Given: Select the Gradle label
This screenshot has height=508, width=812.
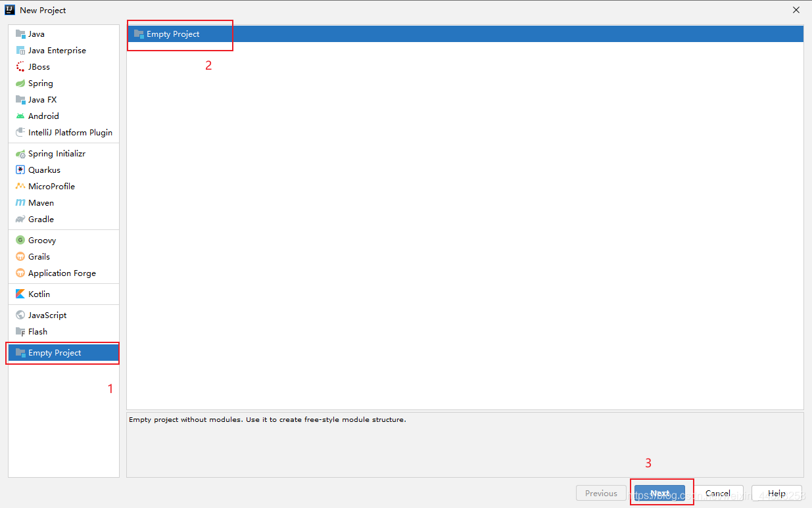Looking at the screenshot, I should 41,219.
